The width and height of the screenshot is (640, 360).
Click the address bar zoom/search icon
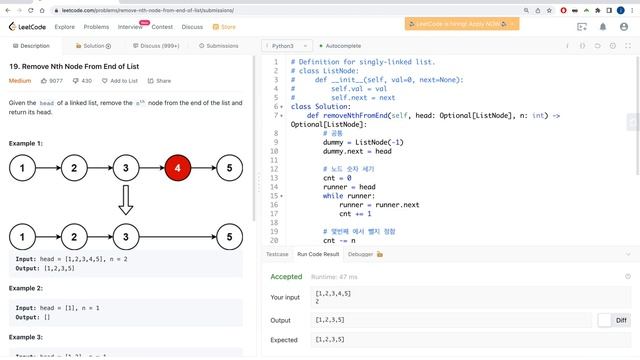pyautogui.click(x=526, y=10)
